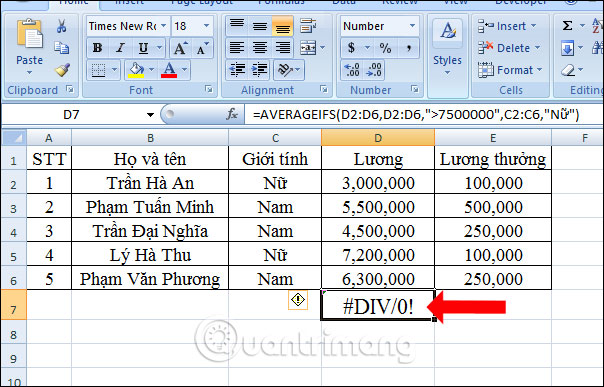Screen dimensions: 604x387
Task: Click the Insert Function fx icon
Action: 232,114
